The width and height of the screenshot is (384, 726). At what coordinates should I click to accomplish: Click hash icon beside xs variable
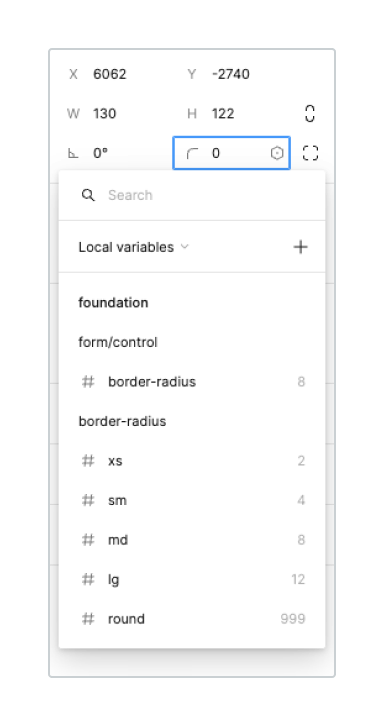pos(88,461)
